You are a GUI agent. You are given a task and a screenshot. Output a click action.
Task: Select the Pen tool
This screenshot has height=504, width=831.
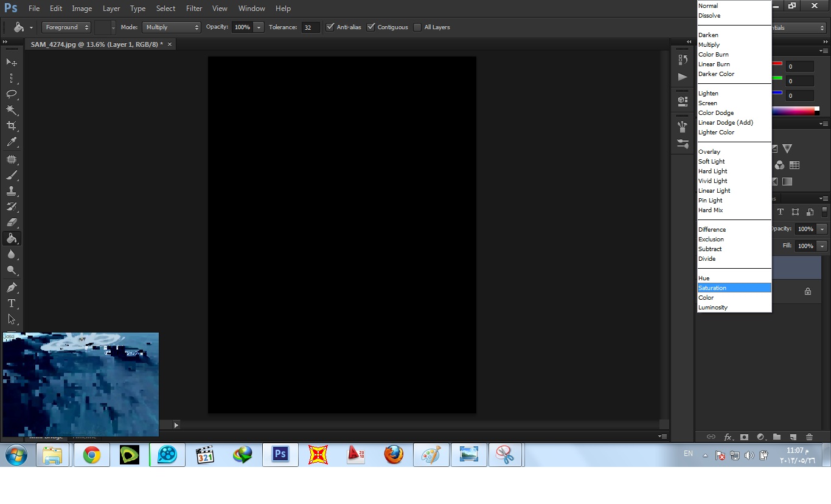click(11, 287)
